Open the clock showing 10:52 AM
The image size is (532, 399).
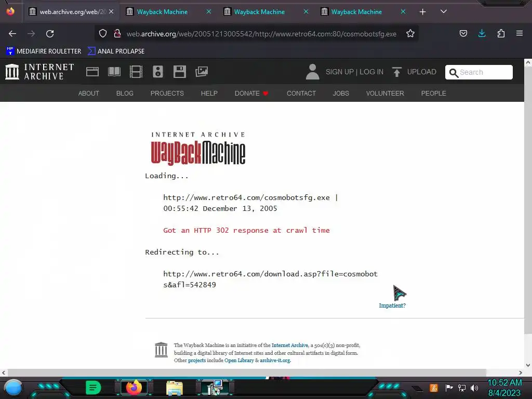(504, 388)
